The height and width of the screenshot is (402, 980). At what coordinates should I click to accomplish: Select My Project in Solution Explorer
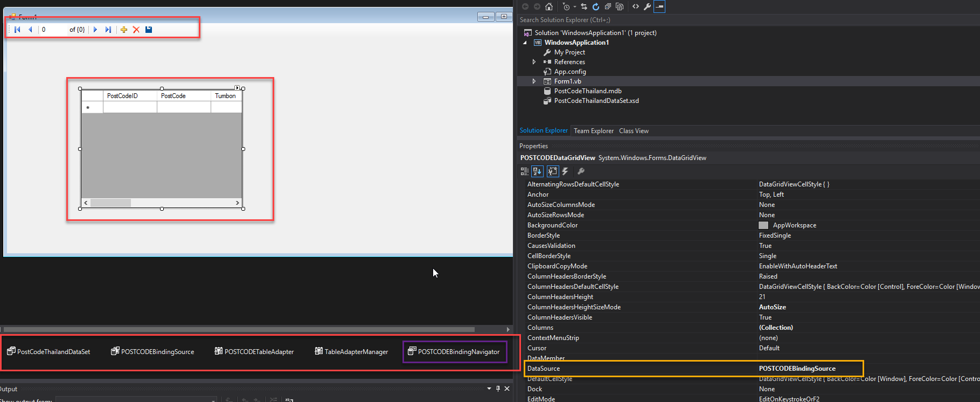coord(569,52)
